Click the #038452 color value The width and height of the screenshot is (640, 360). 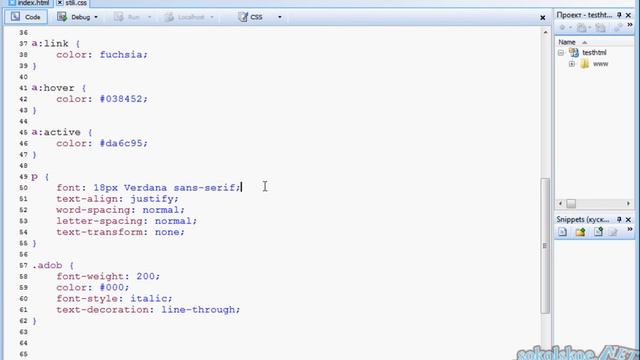(121, 99)
